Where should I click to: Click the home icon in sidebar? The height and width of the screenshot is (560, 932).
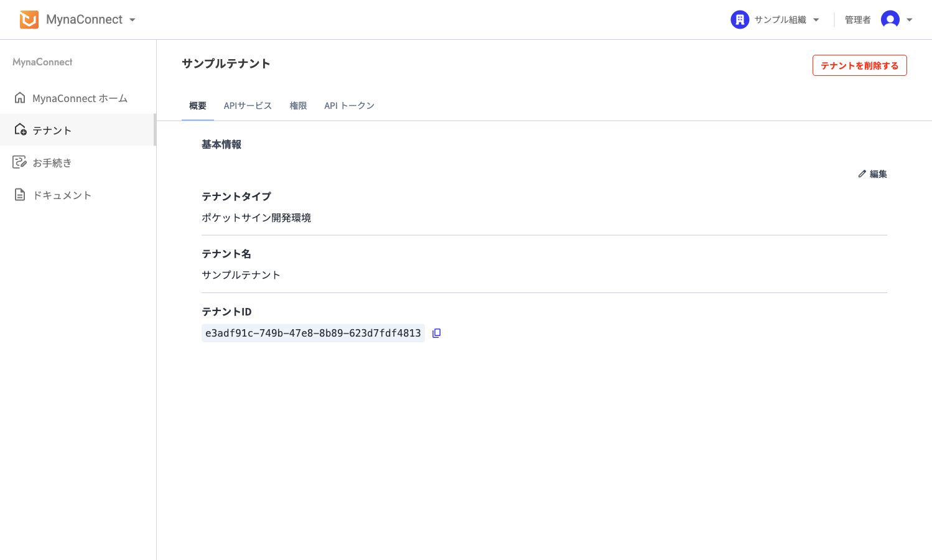(x=20, y=98)
